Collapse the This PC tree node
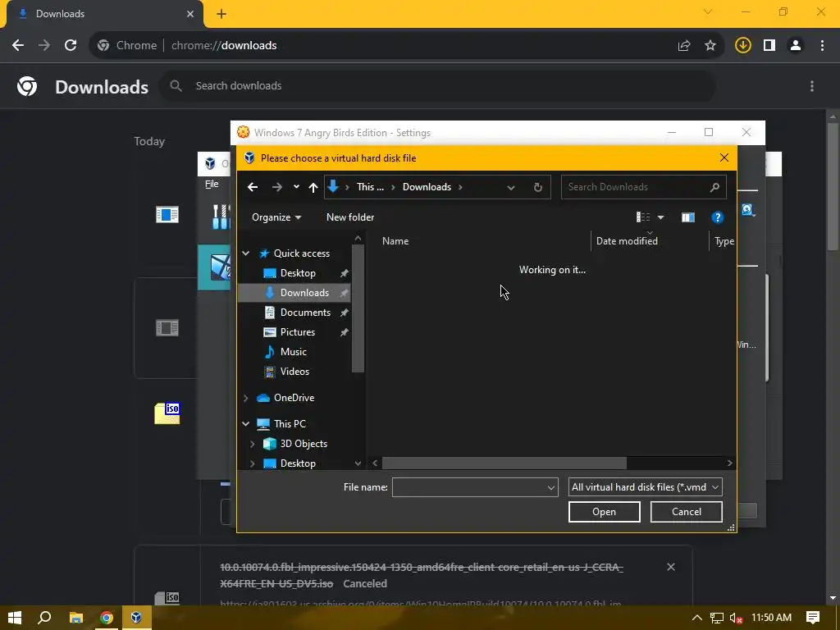The image size is (840, 630). click(x=246, y=424)
